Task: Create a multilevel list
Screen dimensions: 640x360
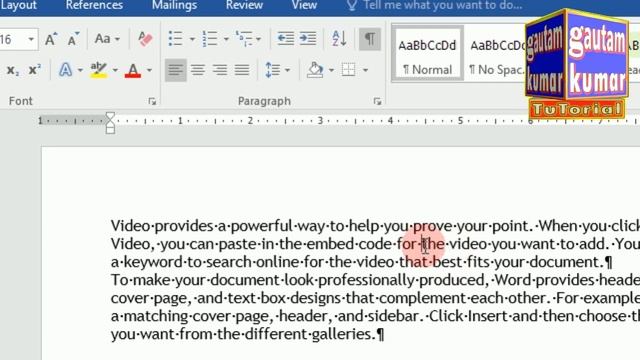Action: click(x=244, y=39)
